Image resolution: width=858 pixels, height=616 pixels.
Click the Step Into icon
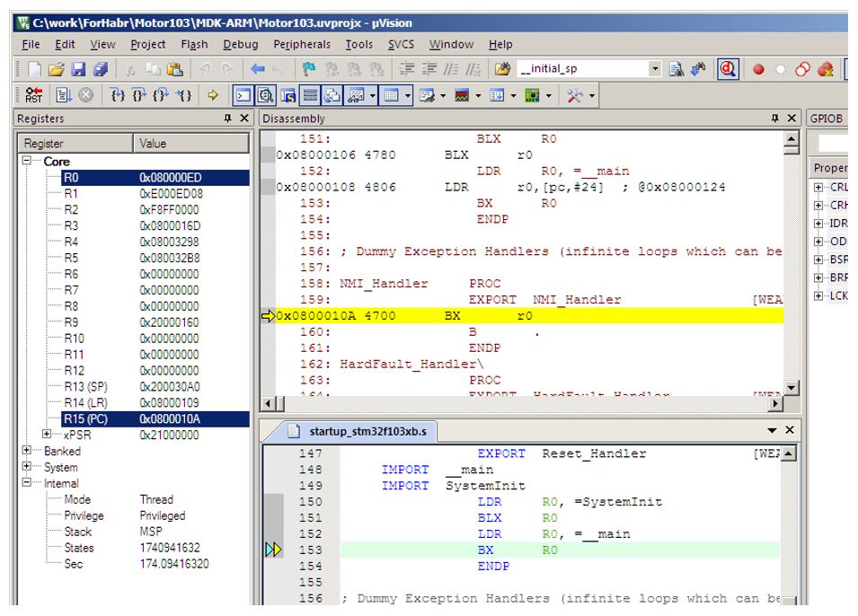[118, 95]
